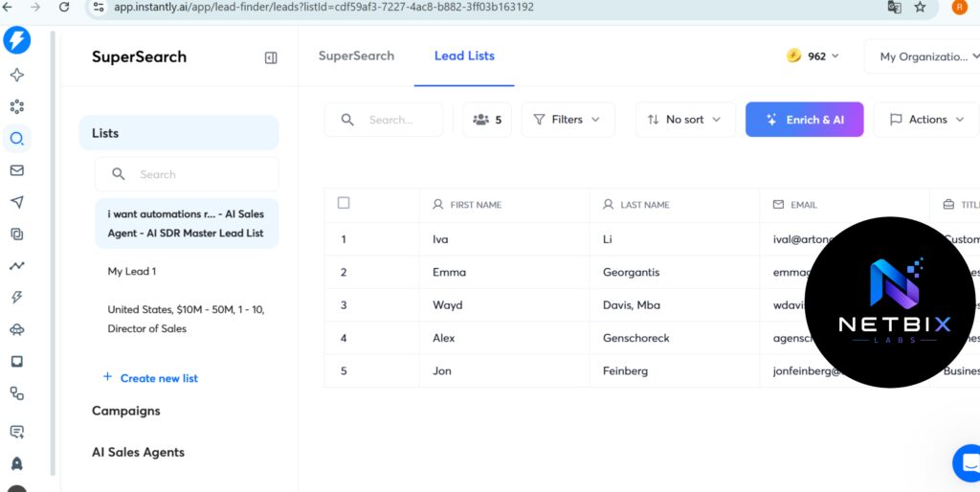Screen dimensions: 980x492
Task: Select the Lists section in sidebar
Action: coord(179,133)
